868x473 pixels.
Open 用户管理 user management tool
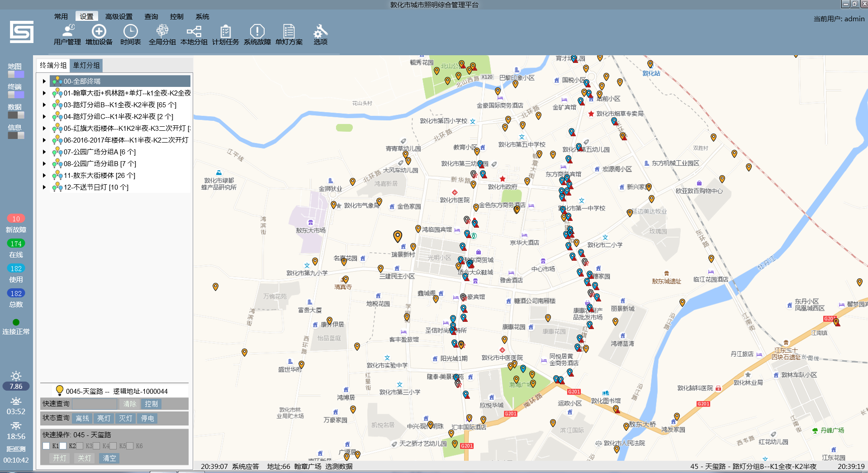pyautogui.click(x=67, y=34)
